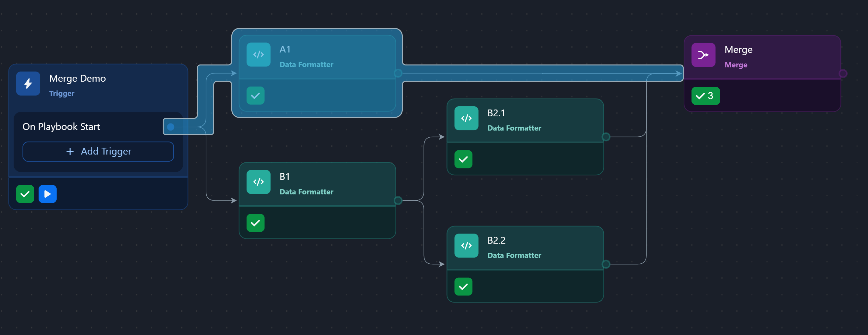Click the A1 node output port
This screenshot has width=868, height=335.
pyautogui.click(x=398, y=73)
